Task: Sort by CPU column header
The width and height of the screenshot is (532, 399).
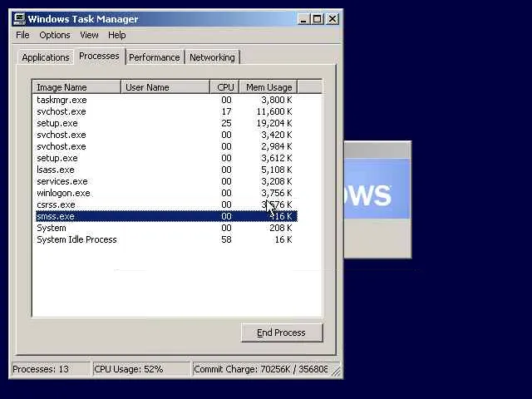Action: pyautogui.click(x=225, y=87)
